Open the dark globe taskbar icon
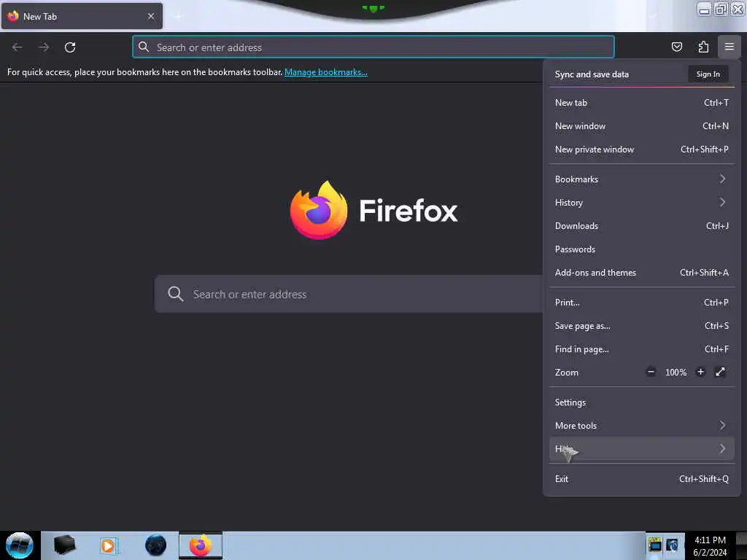 point(156,545)
